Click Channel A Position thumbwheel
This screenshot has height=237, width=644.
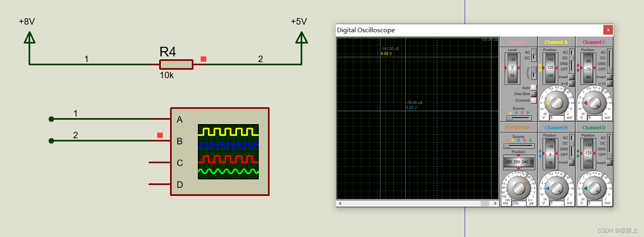[550, 68]
